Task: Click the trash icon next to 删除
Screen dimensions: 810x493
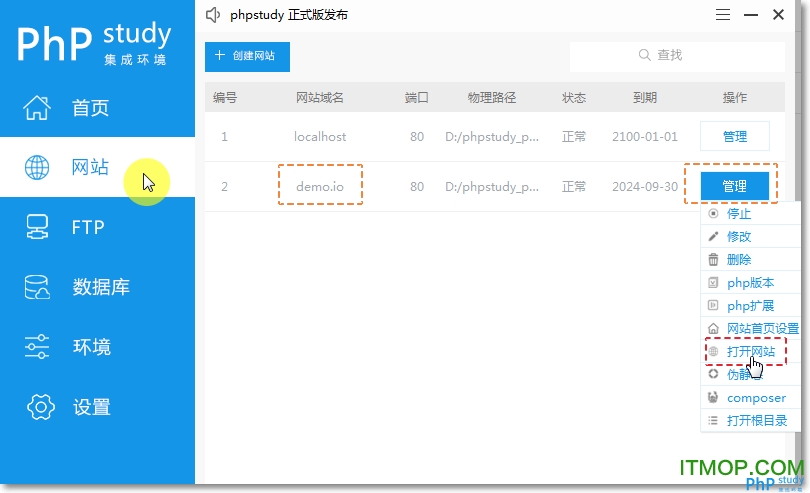Action: pos(713,259)
